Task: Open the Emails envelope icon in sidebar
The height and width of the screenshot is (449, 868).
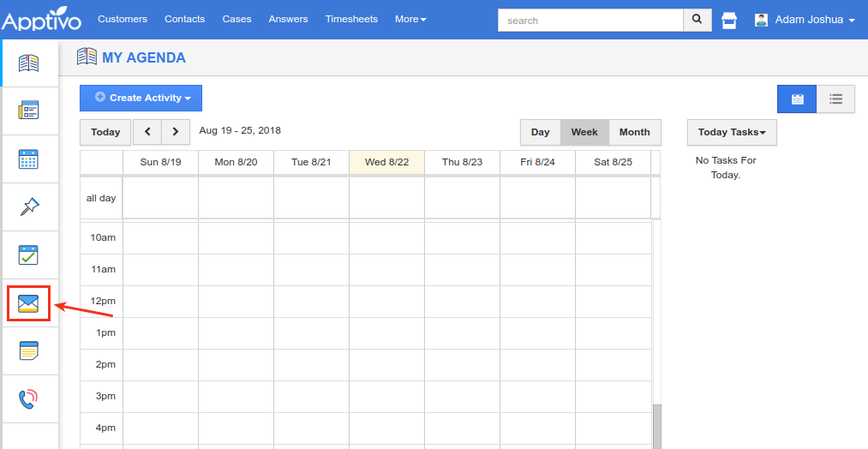Action: (x=28, y=303)
